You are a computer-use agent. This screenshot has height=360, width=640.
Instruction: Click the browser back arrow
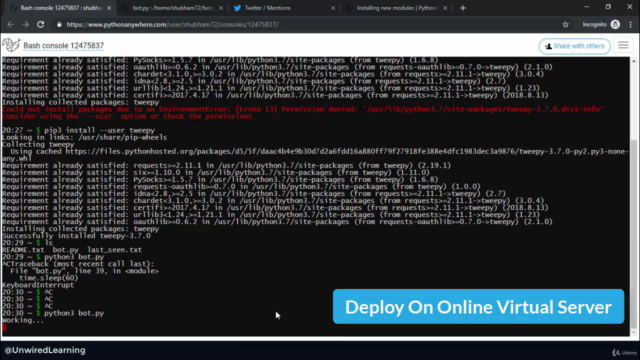[11, 24]
